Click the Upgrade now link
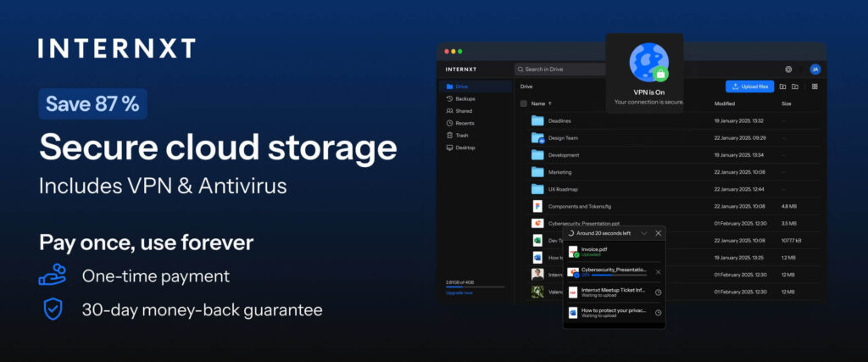Screen dimensions: 868x362 tap(460, 292)
